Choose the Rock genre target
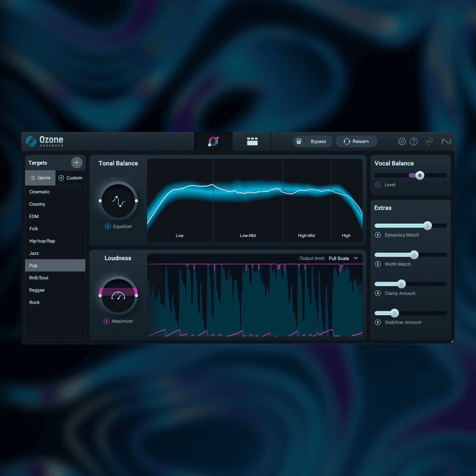 [55, 302]
